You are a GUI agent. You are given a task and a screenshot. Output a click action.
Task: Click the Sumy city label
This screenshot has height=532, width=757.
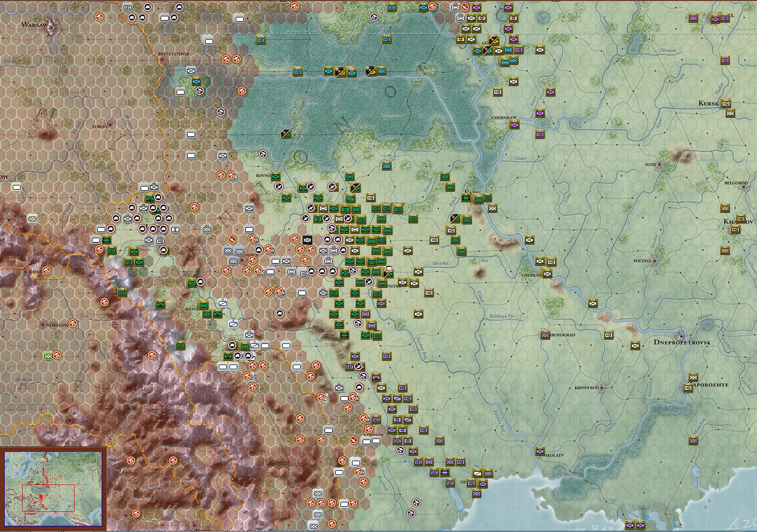(x=650, y=165)
